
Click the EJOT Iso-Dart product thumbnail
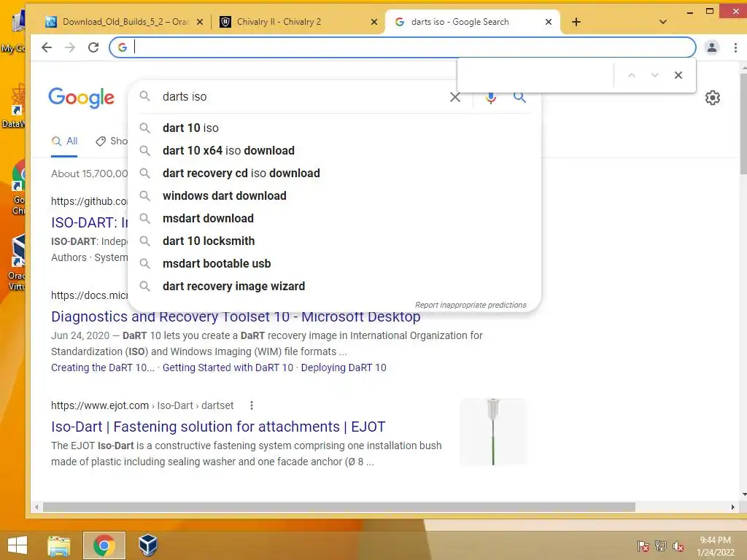pos(493,432)
